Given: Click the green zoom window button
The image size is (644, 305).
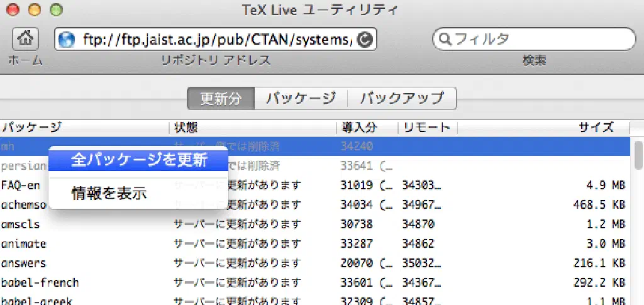Looking at the screenshot, I should [x=56, y=10].
